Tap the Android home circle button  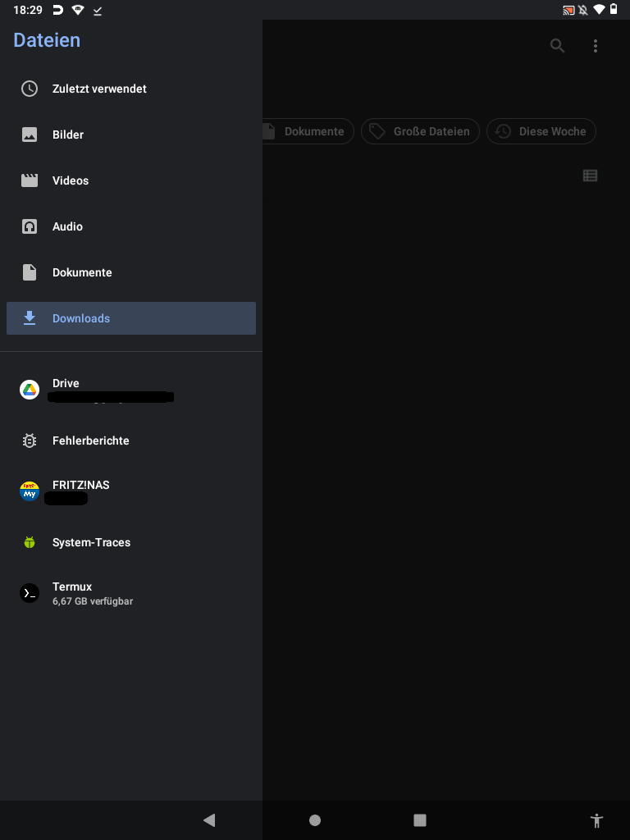(315, 820)
